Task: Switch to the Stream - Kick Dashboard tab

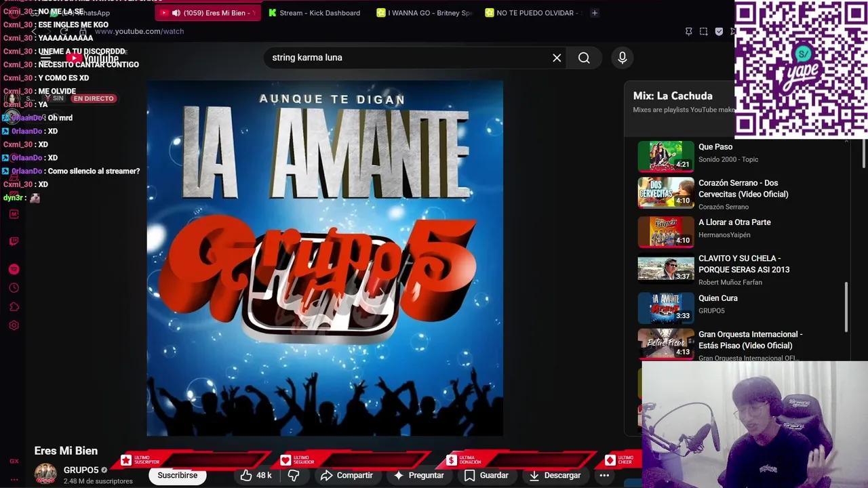Action: [314, 13]
